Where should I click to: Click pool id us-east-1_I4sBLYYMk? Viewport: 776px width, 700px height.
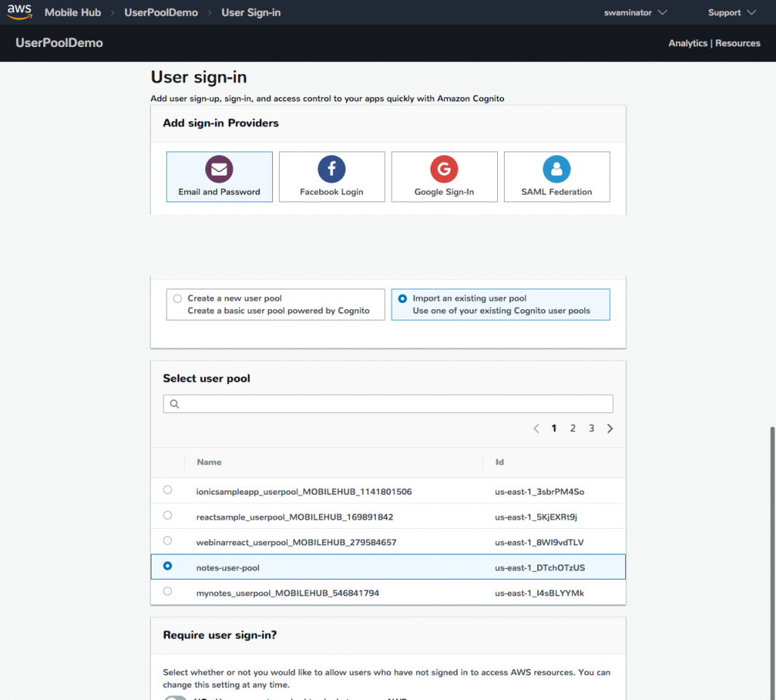pyautogui.click(x=540, y=593)
